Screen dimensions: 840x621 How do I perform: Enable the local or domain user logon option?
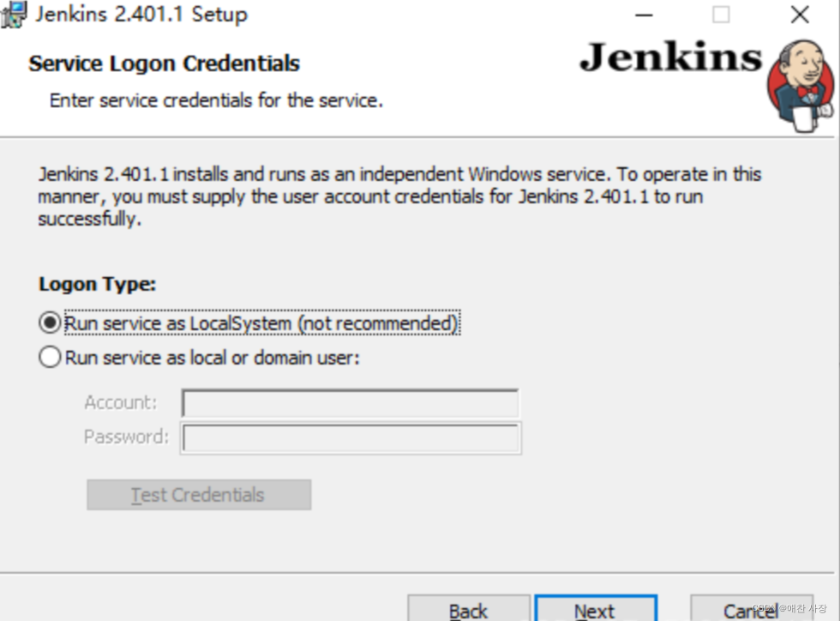49,357
